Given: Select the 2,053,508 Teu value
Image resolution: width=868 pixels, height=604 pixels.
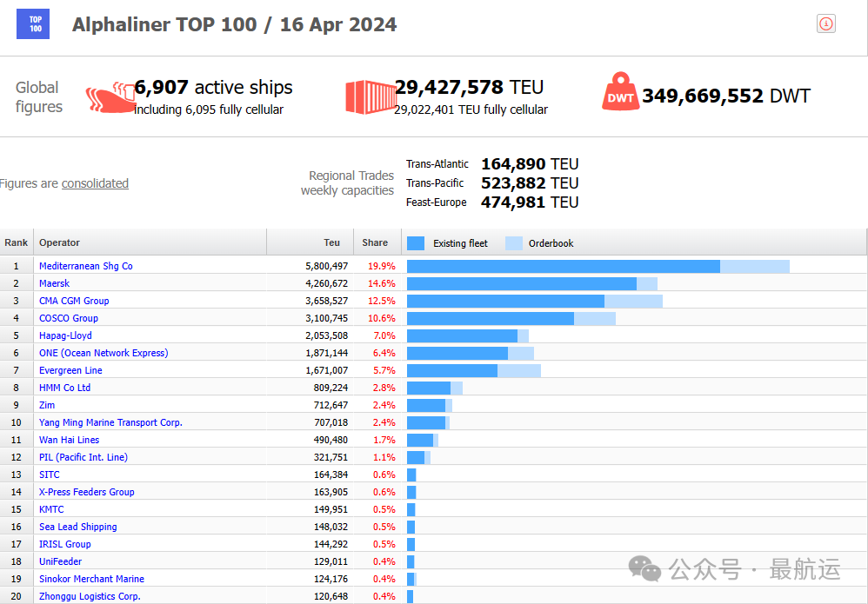Looking at the screenshot, I should tap(327, 335).
